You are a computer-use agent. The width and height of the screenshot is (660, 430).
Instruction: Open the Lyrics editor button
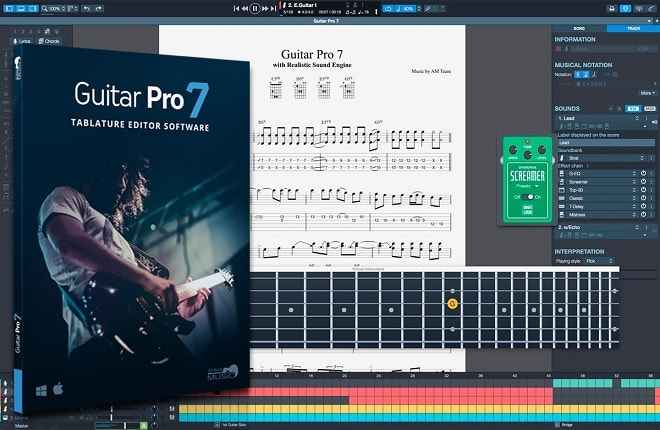coord(23,42)
